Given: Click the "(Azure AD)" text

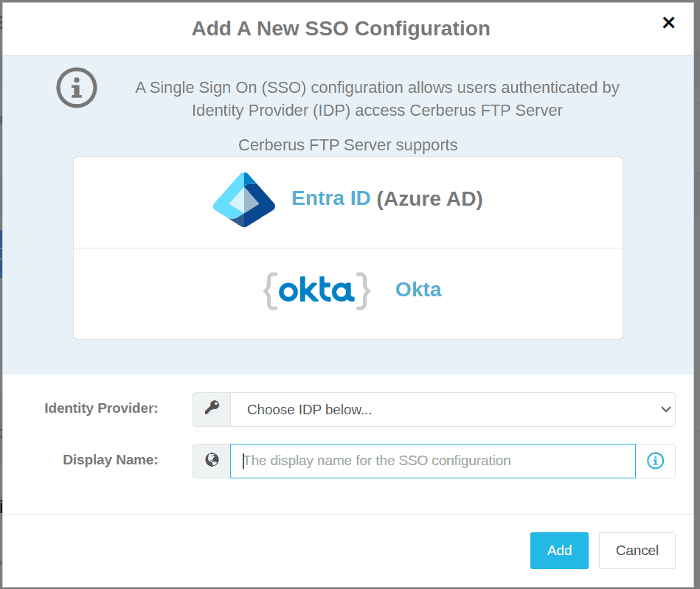Looking at the screenshot, I should pyautogui.click(x=429, y=199).
